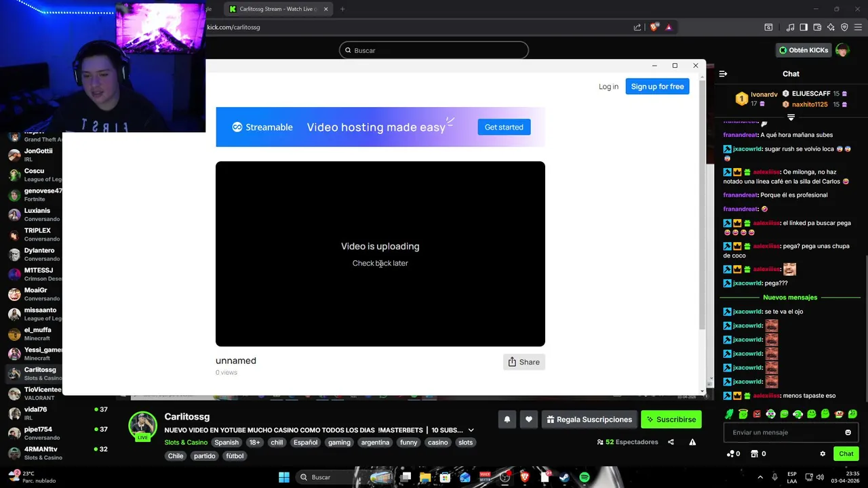Click the Obtén KICKs button
The width and height of the screenshot is (868, 488).
click(804, 50)
